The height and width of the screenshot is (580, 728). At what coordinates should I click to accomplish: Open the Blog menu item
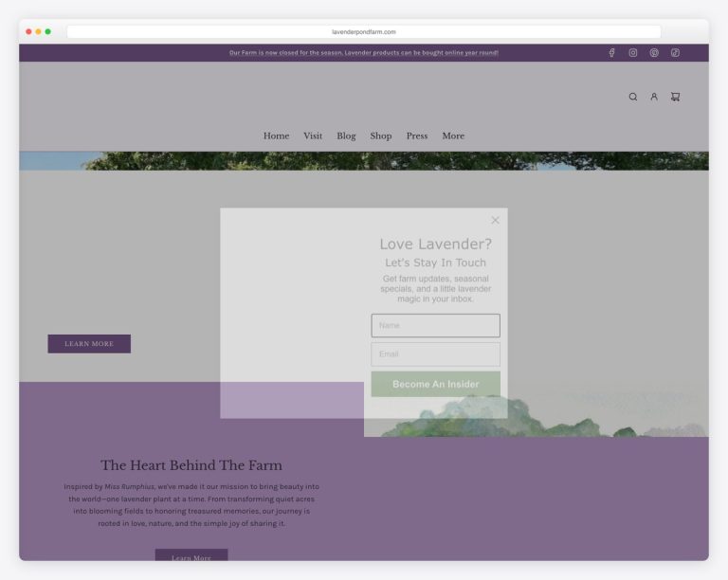346,136
